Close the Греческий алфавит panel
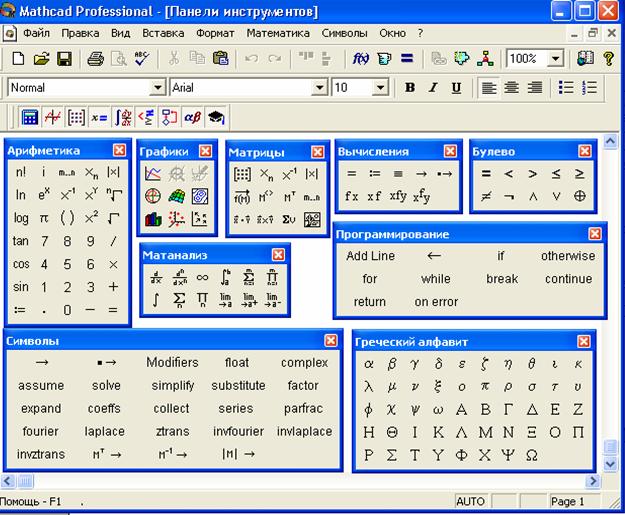 (584, 341)
